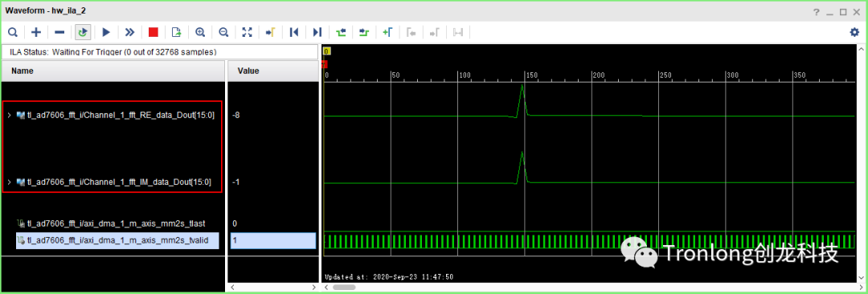Image resolution: width=868 pixels, height=294 pixels.
Task: Stop trigger with the red square
Action: (x=154, y=32)
